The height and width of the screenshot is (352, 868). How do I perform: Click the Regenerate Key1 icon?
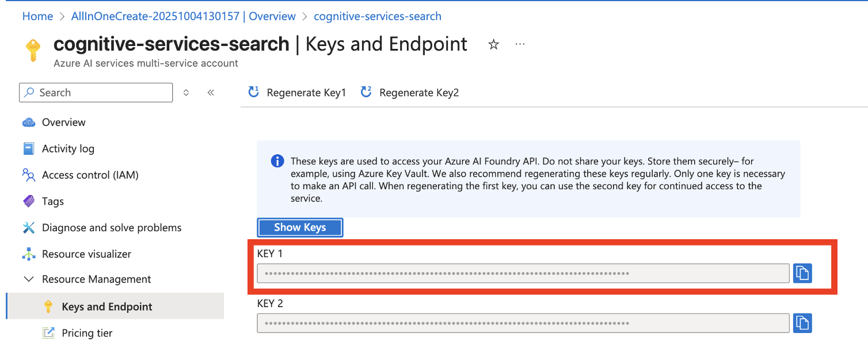pyautogui.click(x=253, y=92)
